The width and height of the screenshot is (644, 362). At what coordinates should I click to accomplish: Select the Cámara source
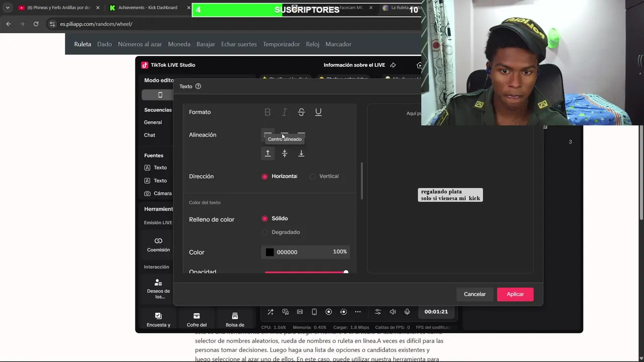point(158,194)
